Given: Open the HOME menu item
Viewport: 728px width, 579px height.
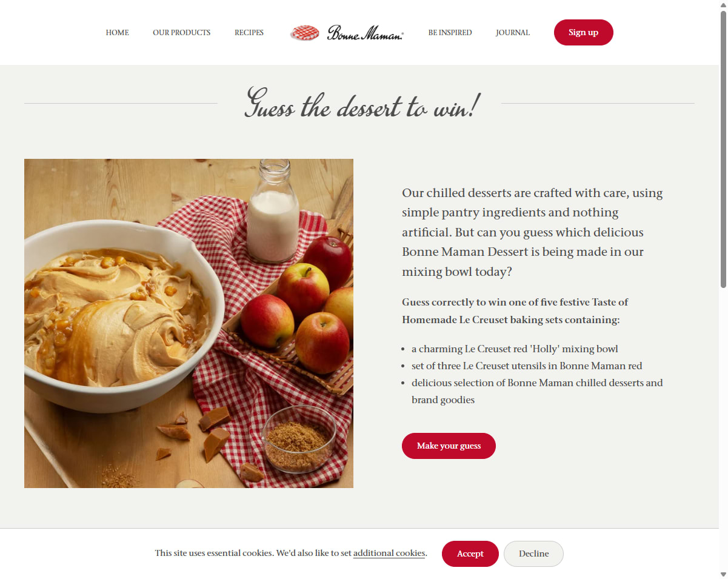Looking at the screenshot, I should pos(117,33).
